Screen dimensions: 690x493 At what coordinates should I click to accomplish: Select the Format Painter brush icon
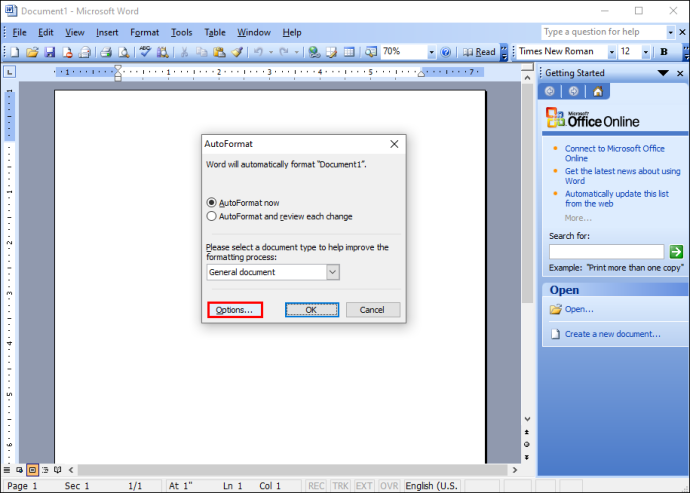point(237,52)
